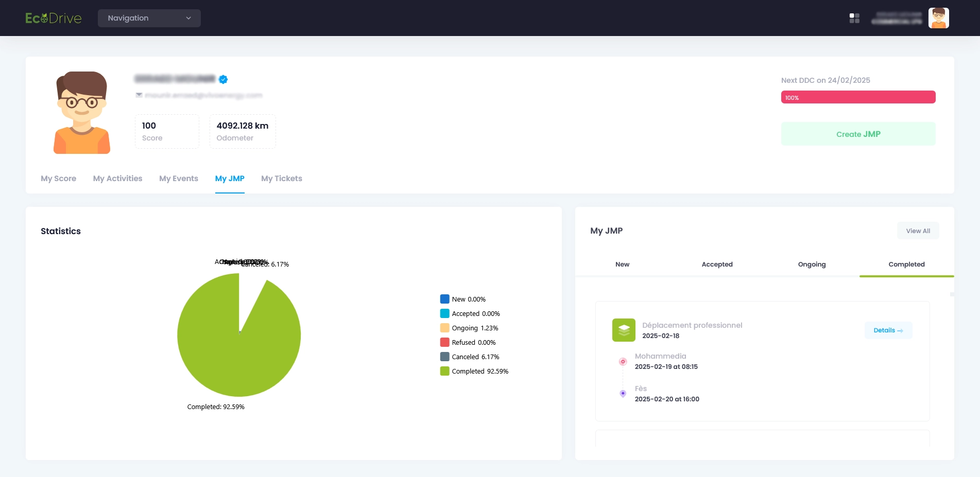Click the email envelope icon
The height and width of the screenshot is (477, 980).
tap(139, 95)
